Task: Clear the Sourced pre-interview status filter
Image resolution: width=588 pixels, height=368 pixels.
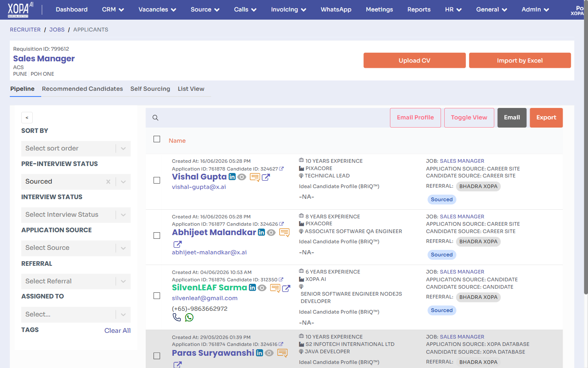Action: (108, 182)
